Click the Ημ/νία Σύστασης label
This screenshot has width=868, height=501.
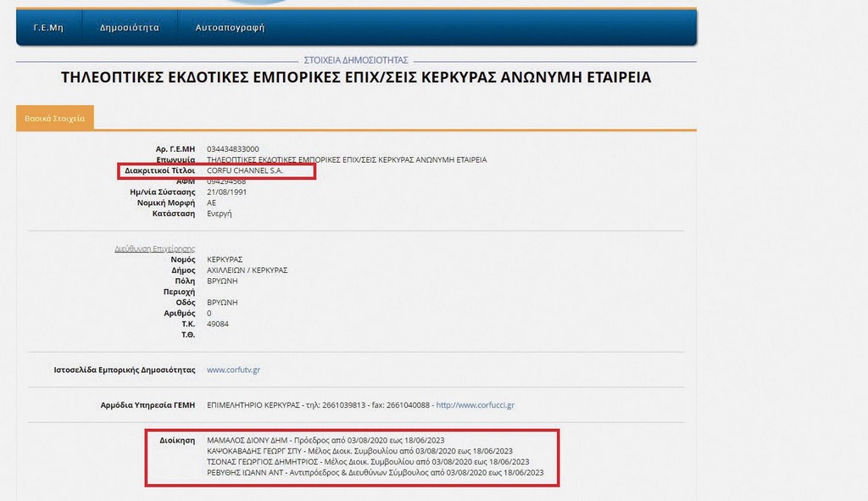point(162,192)
